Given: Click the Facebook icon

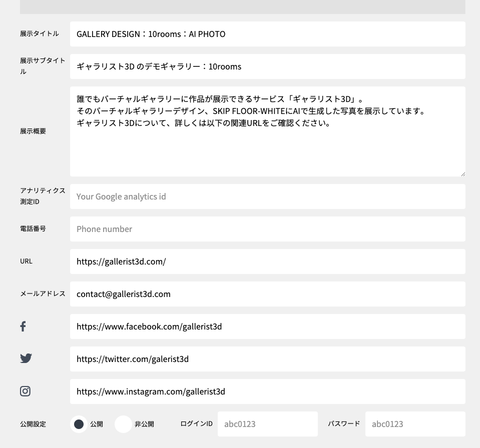Looking at the screenshot, I should click(23, 326).
